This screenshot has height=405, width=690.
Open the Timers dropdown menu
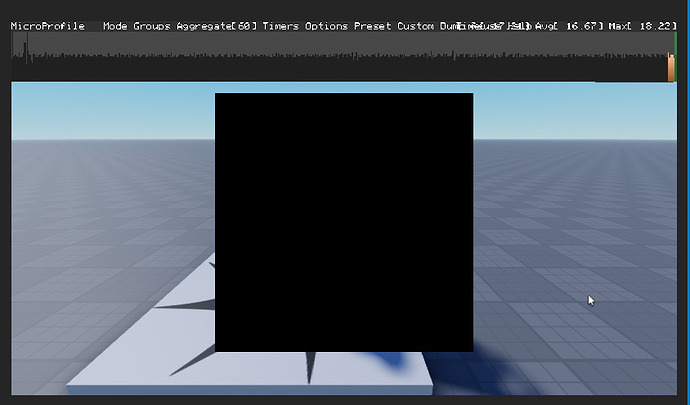(280, 26)
